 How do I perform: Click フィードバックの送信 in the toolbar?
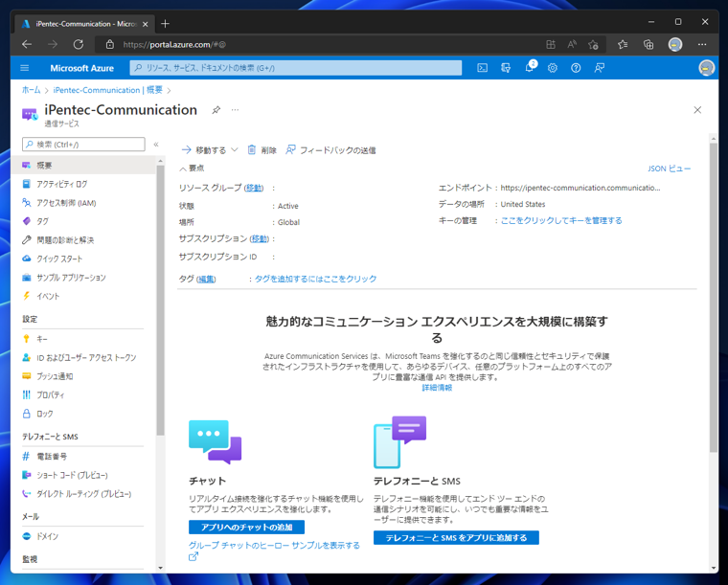(x=330, y=150)
